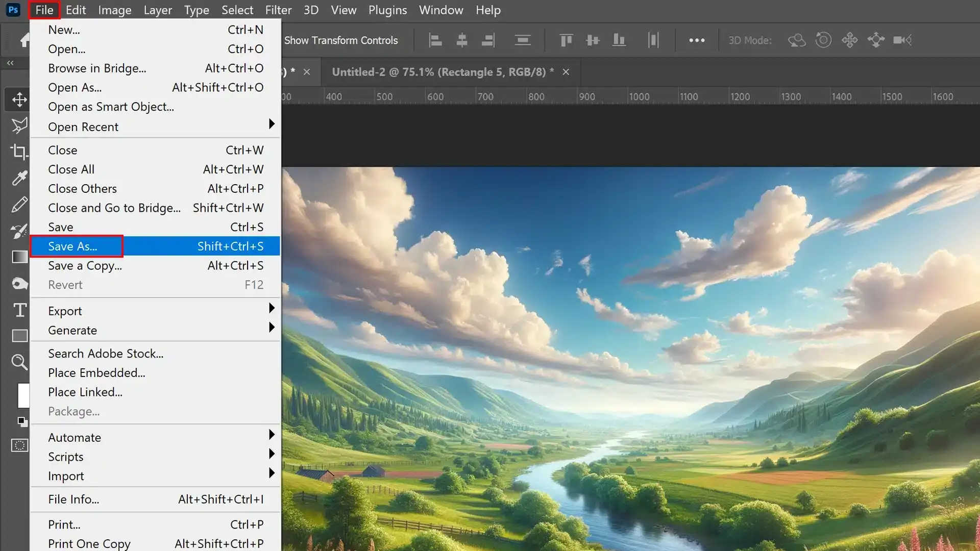Open the Filter menu

278,10
